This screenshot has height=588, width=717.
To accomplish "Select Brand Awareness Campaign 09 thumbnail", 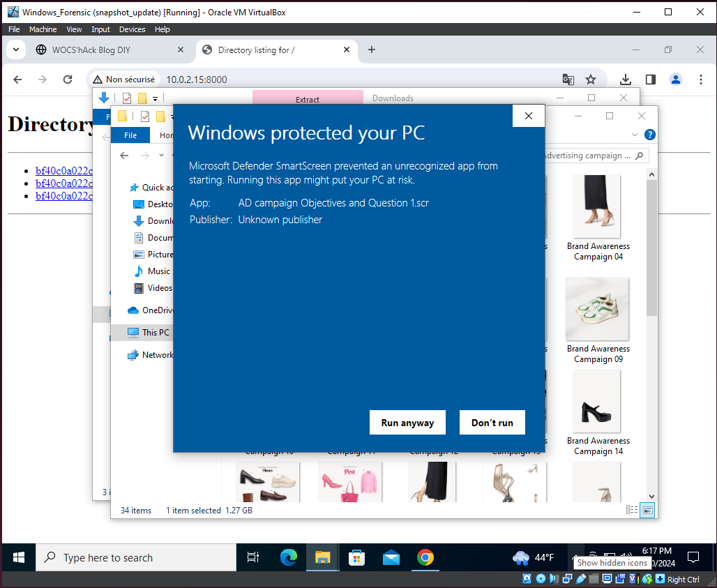I will point(597,310).
